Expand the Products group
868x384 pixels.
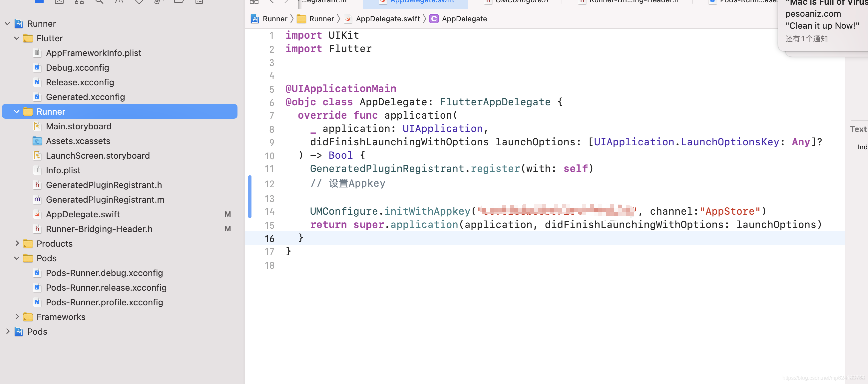pyautogui.click(x=17, y=243)
